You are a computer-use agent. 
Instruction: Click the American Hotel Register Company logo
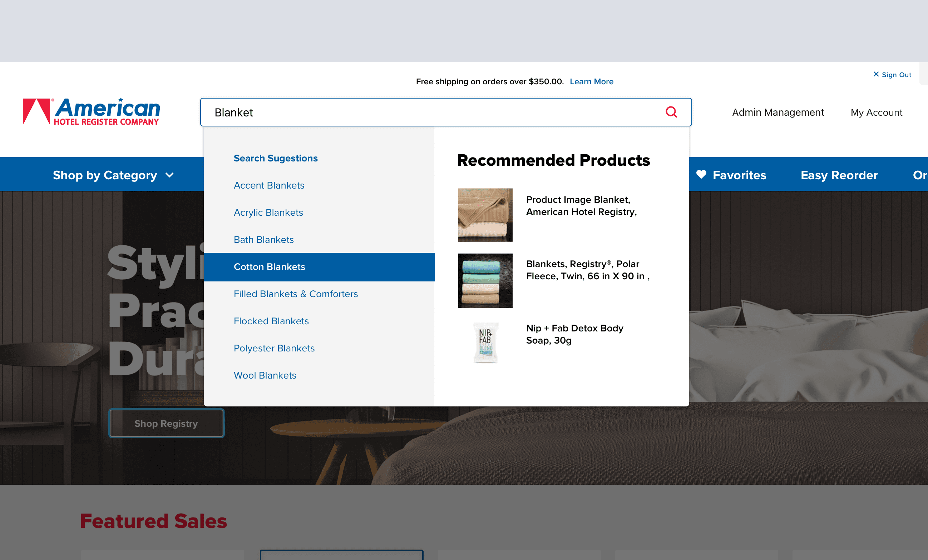[92, 111]
